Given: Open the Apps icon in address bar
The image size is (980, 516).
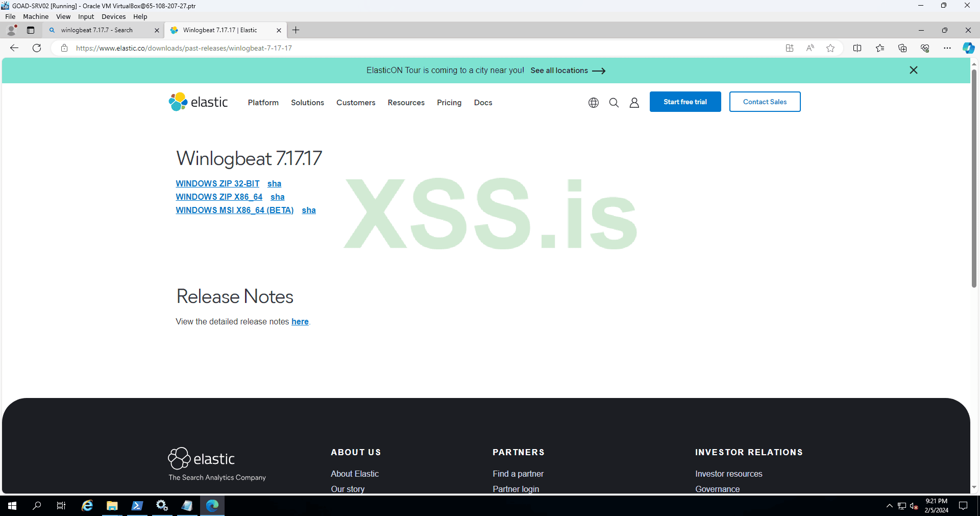Looking at the screenshot, I should click(790, 48).
